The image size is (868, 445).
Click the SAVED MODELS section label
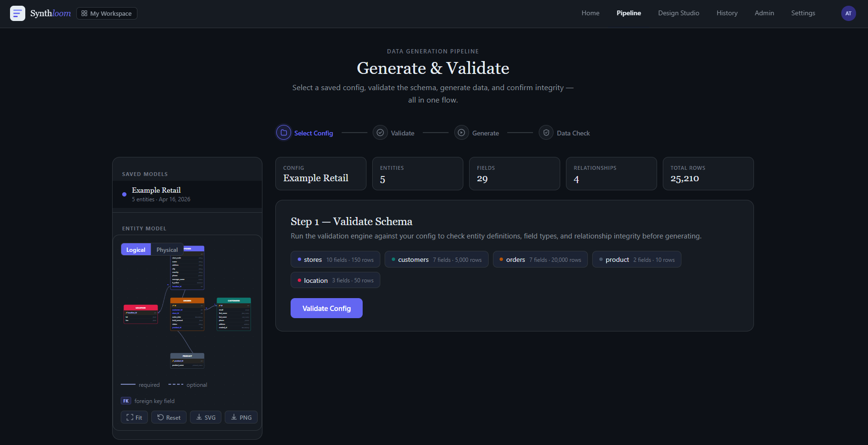pyautogui.click(x=145, y=174)
